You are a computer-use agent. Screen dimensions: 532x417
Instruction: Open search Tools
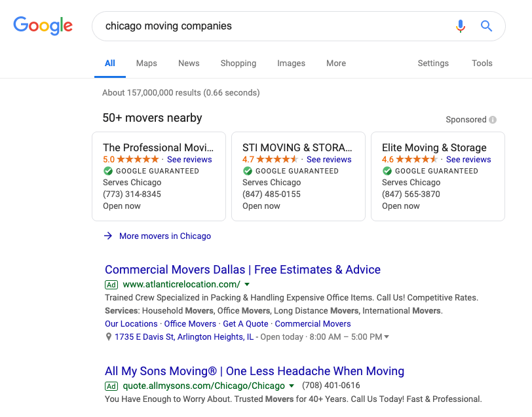pyautogui.click(x=482, y=63)
